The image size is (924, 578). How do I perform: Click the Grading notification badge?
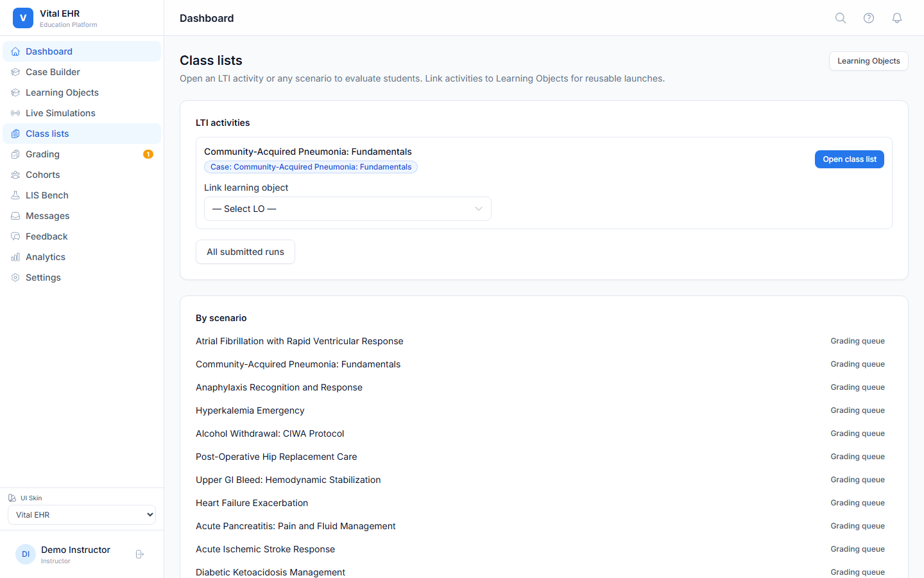point(148,154)
